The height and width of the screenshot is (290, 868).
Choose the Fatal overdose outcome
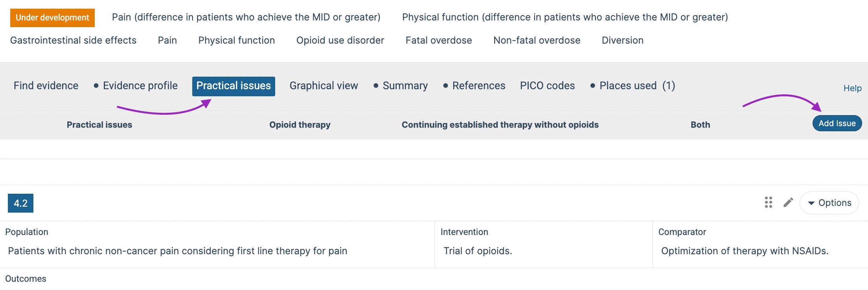(439, 40)
